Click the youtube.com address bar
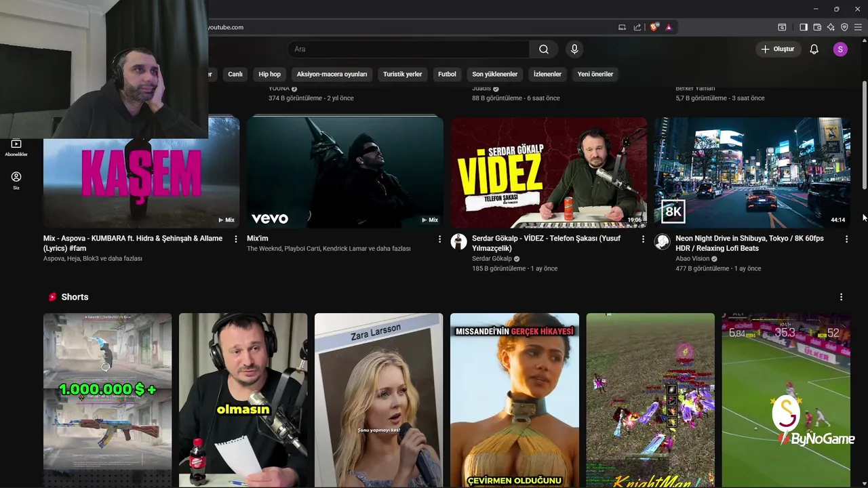The height and width of the screenshot is (488, 868). [407, 27]
